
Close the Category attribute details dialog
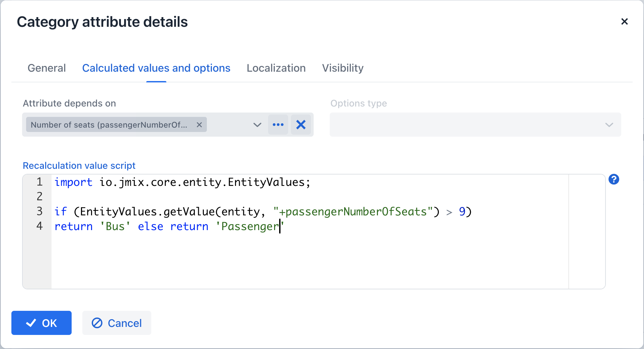click(x=624, y=22)
